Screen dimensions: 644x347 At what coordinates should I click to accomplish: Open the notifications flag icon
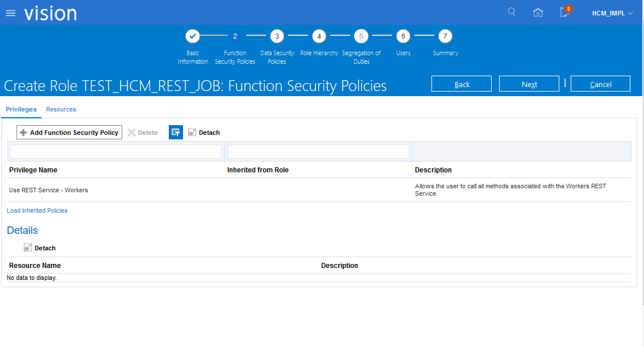click(x=564, y=13)
